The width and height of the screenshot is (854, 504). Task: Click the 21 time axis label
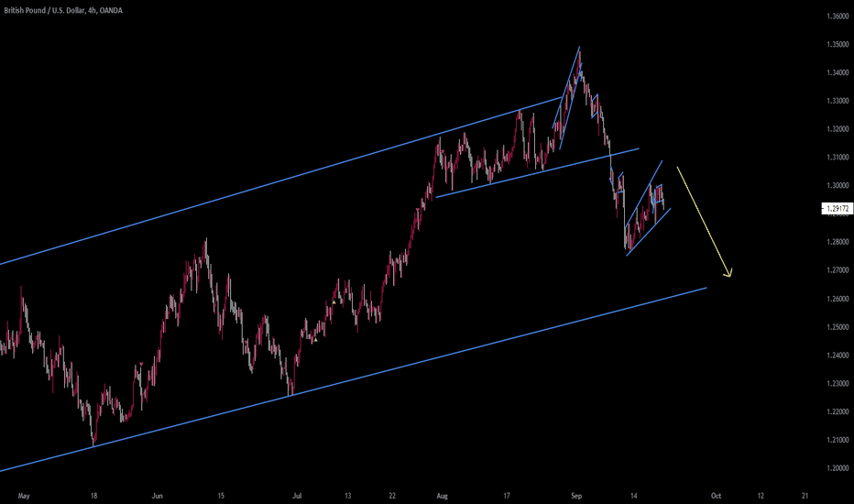(805, 496)
